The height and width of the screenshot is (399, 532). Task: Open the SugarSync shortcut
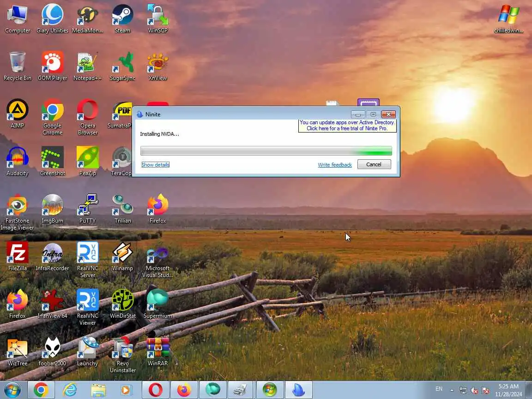(x=122, y=66)
